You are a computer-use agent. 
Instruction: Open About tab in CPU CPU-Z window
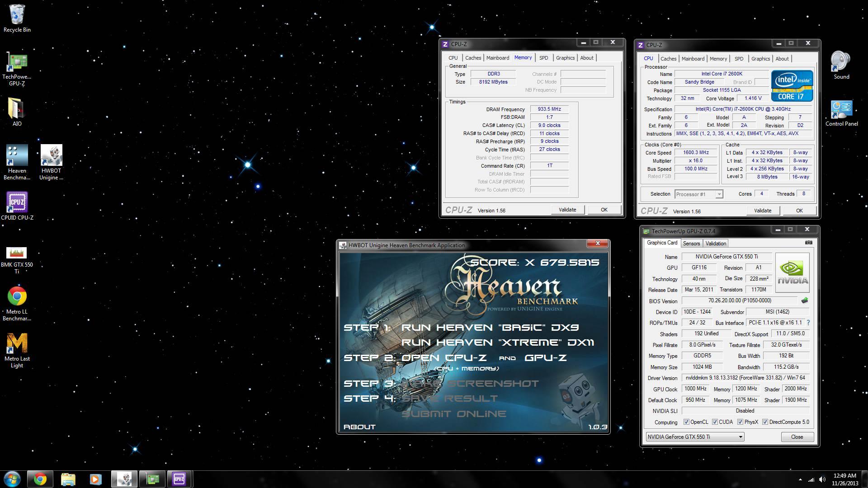[x=782, y=59]
